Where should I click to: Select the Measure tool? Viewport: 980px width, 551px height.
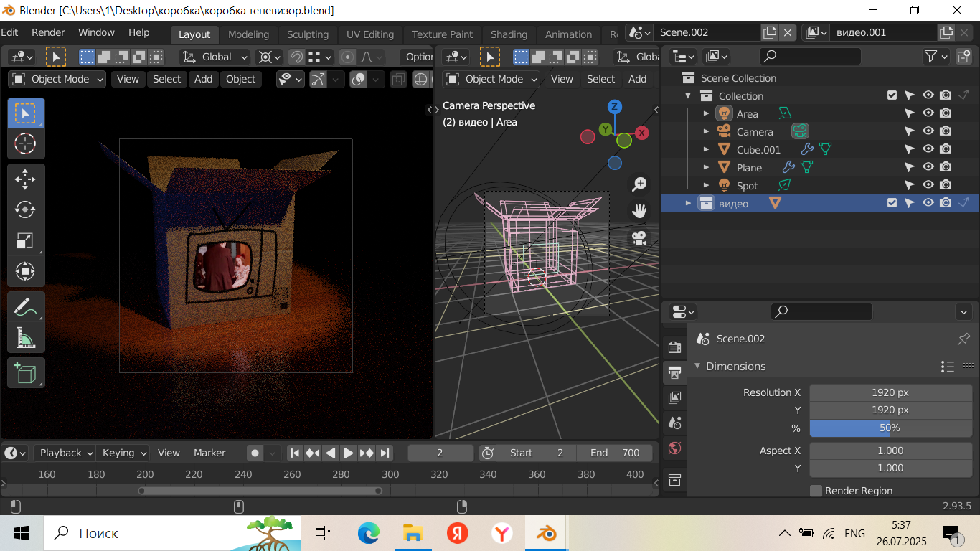click(x=26, y=337)
